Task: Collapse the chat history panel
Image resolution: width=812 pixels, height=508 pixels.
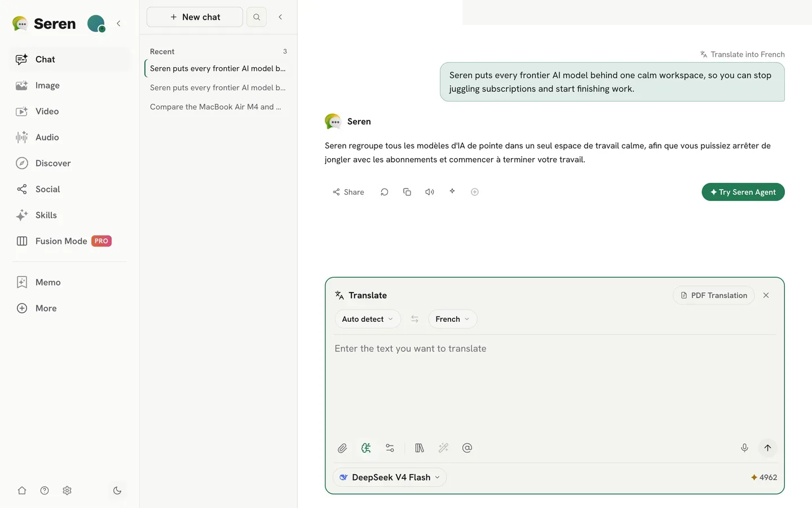Action: click(280, 17)
